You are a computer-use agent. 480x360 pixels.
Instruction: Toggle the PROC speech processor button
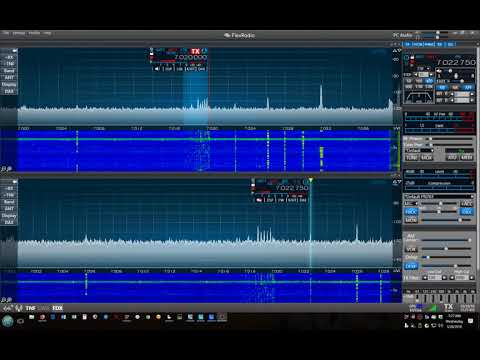[x=411, y=212]
